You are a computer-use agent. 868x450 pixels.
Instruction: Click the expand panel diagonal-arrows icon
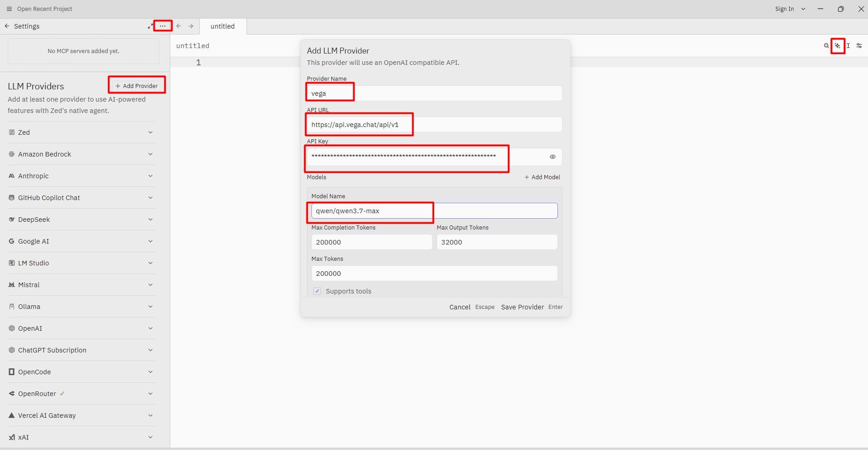click(150, 26)
